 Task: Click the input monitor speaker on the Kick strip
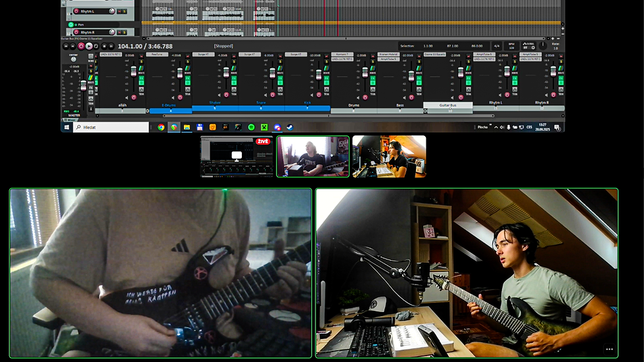tap(312, 95)
